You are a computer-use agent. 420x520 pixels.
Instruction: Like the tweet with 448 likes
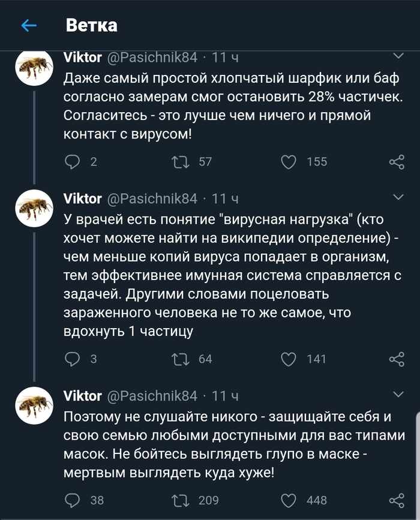click(289, 500)
